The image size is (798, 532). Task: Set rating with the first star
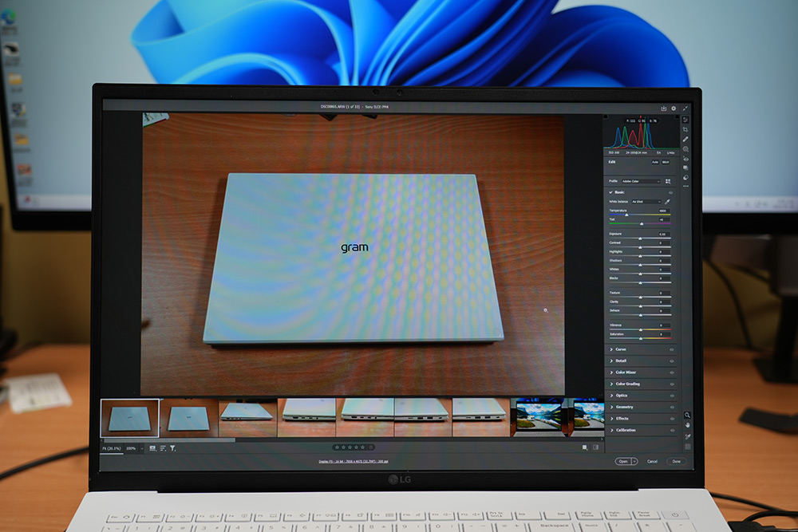click(337, 447)
